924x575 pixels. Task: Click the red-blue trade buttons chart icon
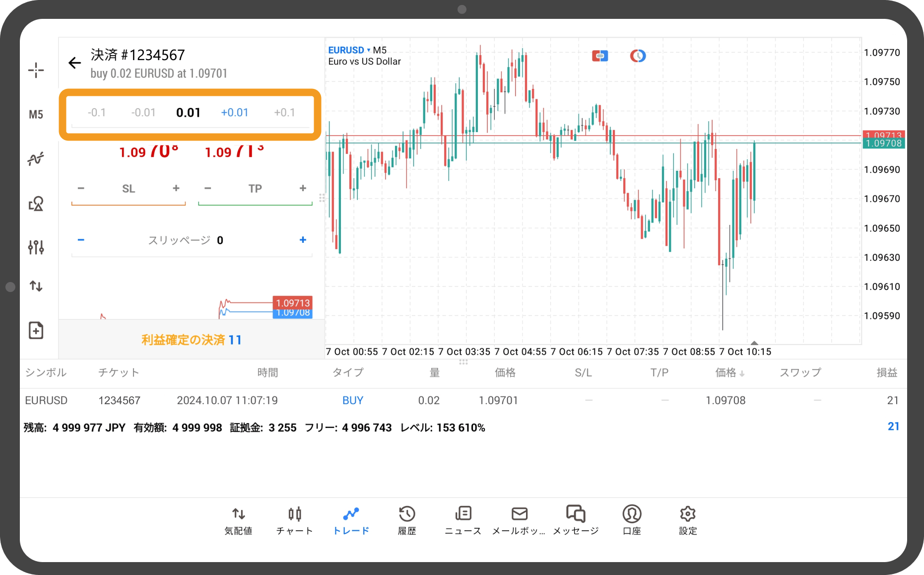coord(600,56)
